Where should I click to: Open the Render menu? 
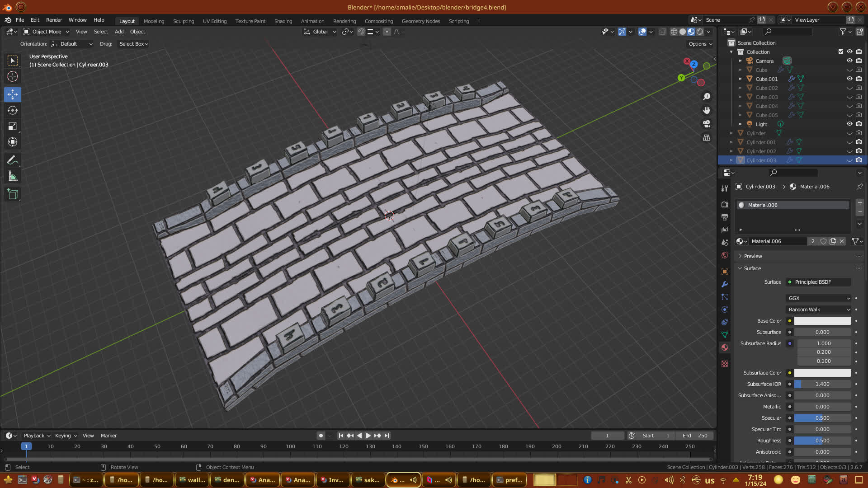[54, 20]
